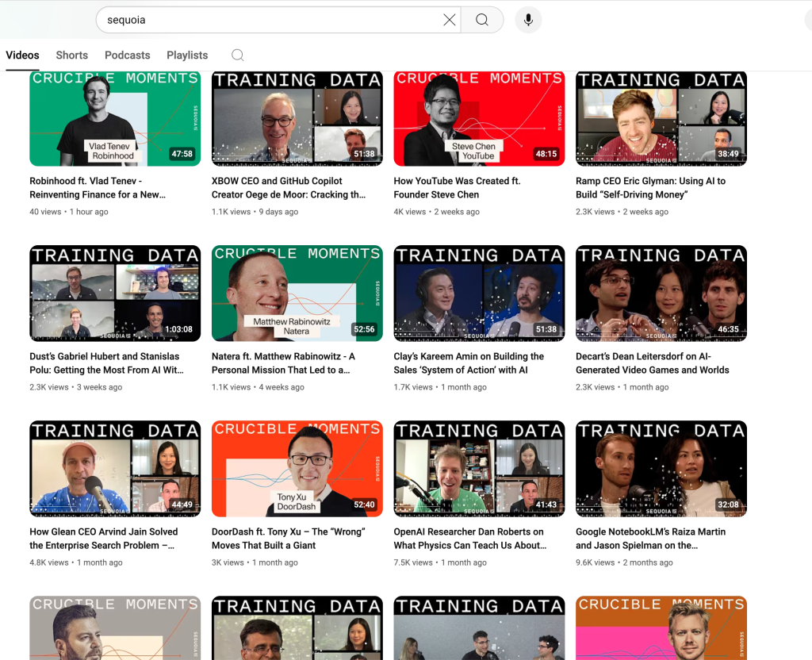Open the XBOW CEO Oege de Moor title

289,188
